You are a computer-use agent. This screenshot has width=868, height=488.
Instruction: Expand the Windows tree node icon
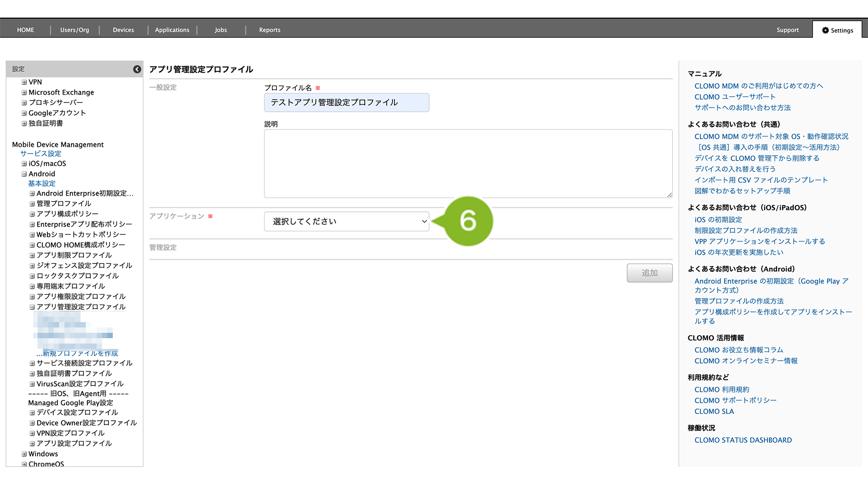(24, 454)
